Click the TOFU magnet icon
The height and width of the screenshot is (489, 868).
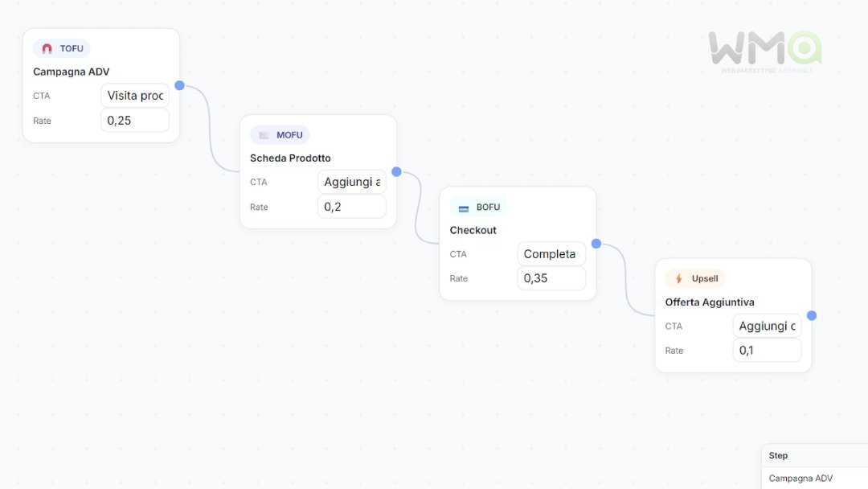coord(47,48)
